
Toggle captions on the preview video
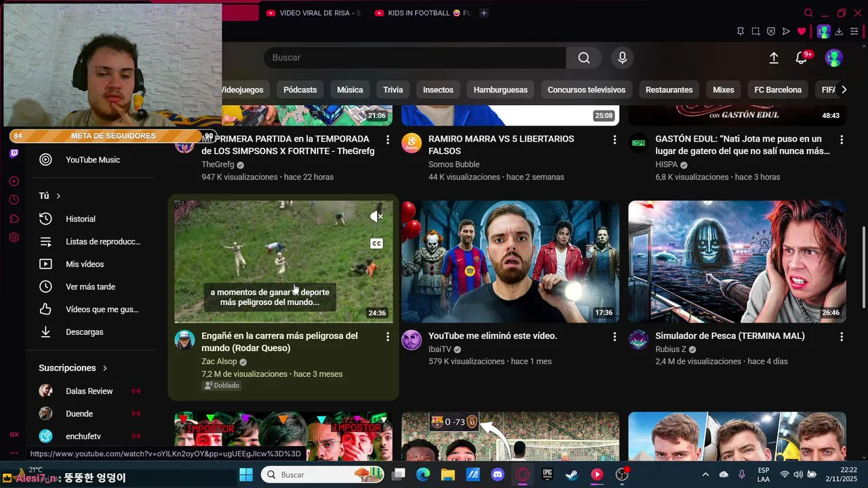[x=376, y=243]
